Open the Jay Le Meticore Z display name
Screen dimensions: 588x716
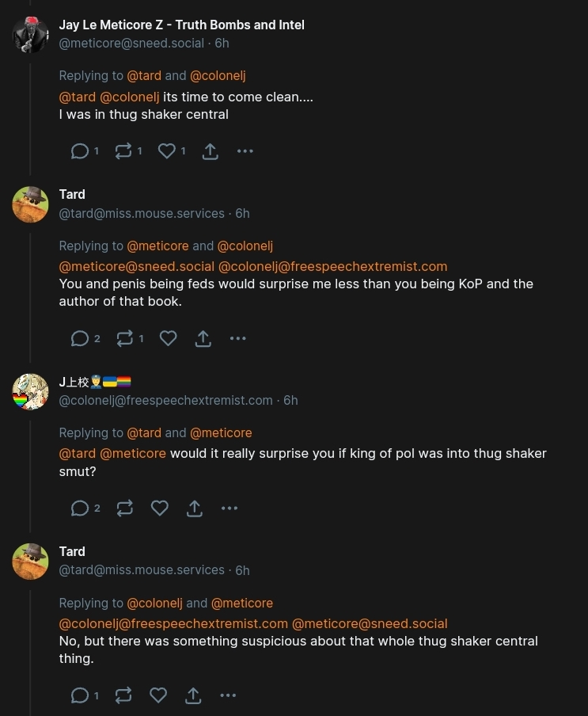[x=181, y=25]
